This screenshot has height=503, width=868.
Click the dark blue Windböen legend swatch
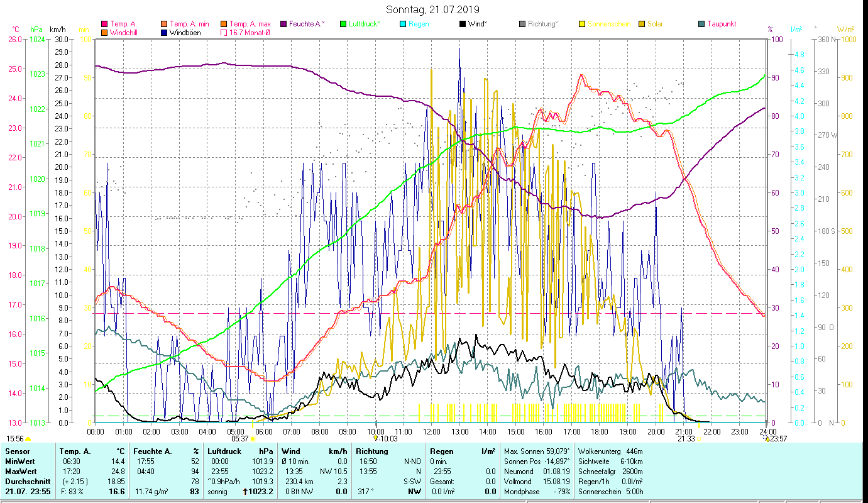click(166, 33)
